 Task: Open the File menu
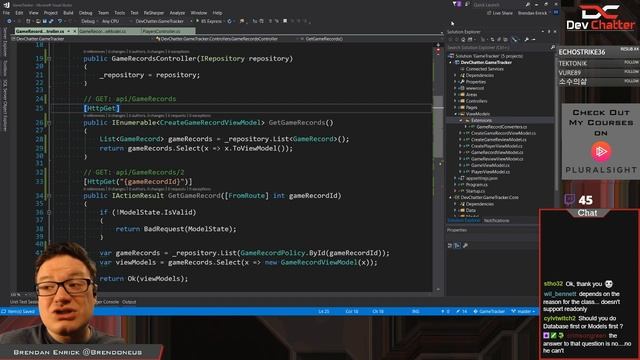pos(6,13)
